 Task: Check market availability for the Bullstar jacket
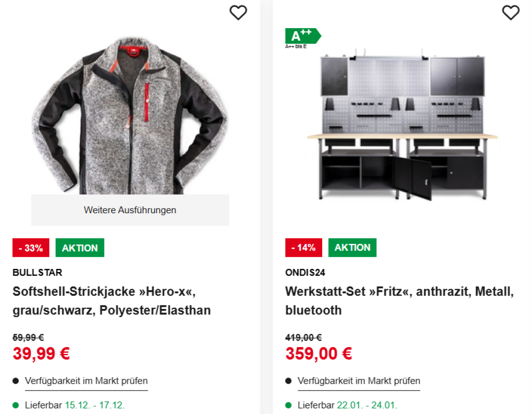coord(86,381)
